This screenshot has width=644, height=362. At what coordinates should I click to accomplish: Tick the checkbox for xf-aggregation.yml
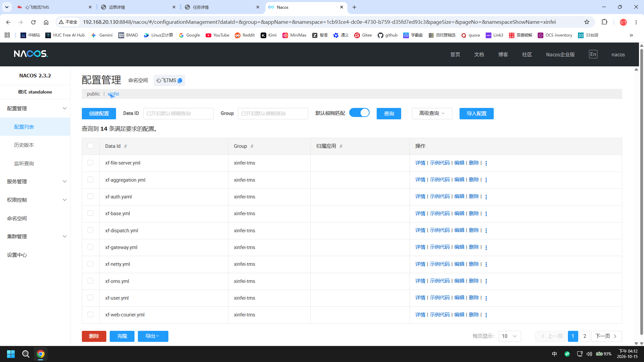[x=90, y=180]
